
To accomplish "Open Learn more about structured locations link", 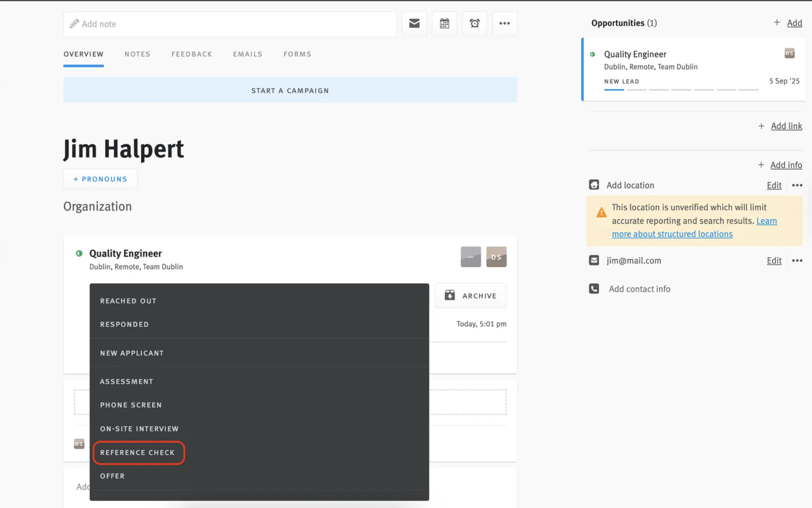I will click(x=672, y=234).
